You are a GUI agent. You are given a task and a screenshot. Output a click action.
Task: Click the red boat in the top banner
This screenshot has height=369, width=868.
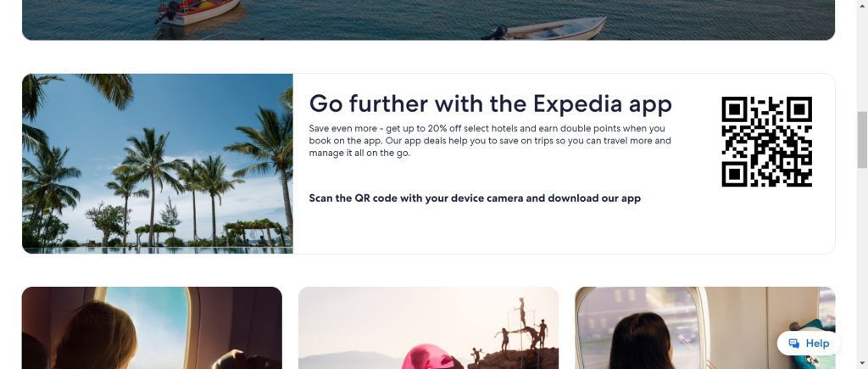(198, 11)
